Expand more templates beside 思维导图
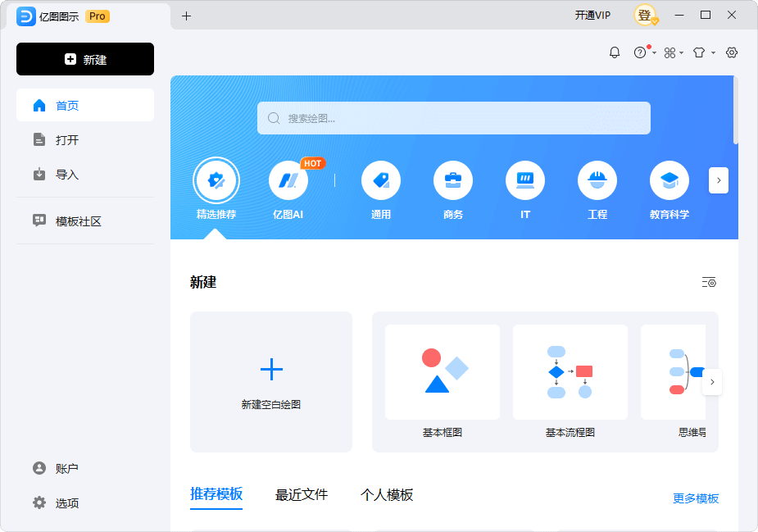The image size is (758, 532). click(x=712, y=382)
